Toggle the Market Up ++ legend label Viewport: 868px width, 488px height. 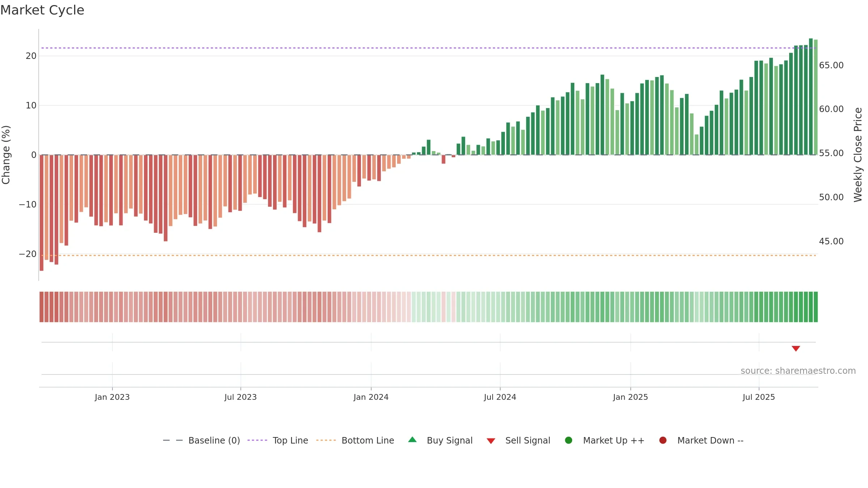coord(614,441)
